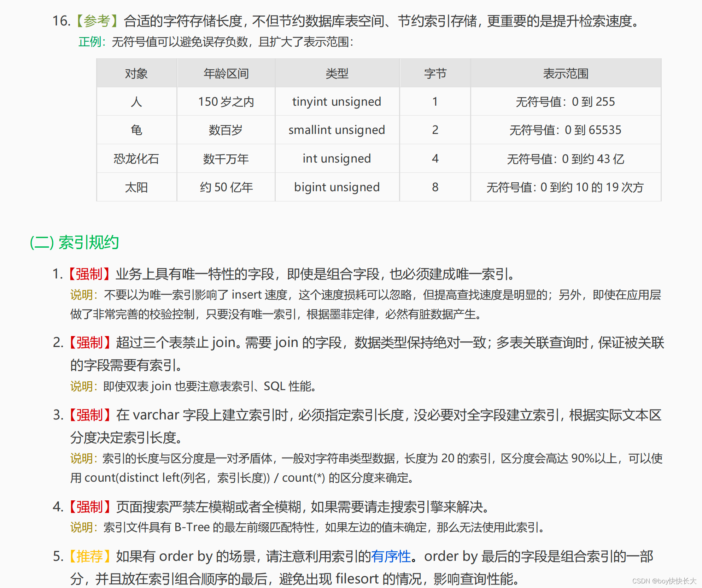This screenshot has height=588, width=702.
Task: Click the blue 有序性 link
Action: tap(391, 556)
